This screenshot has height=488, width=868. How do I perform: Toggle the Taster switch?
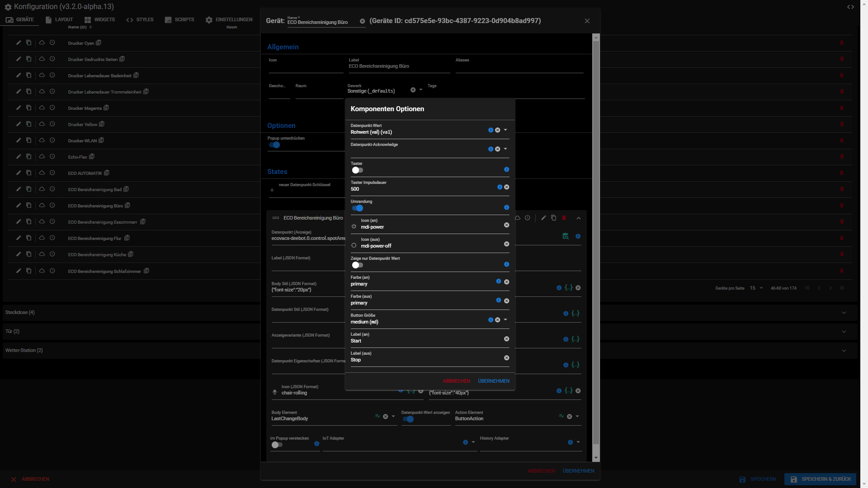(357, 170)
